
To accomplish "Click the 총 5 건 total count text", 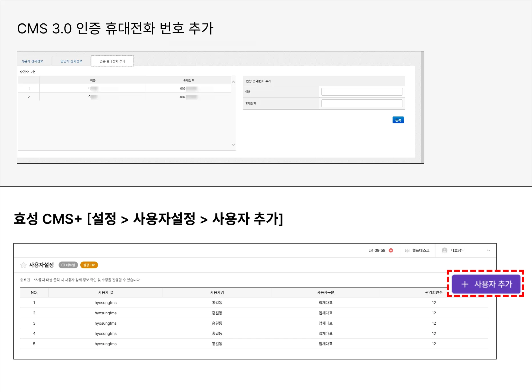I will click(25, 280).
